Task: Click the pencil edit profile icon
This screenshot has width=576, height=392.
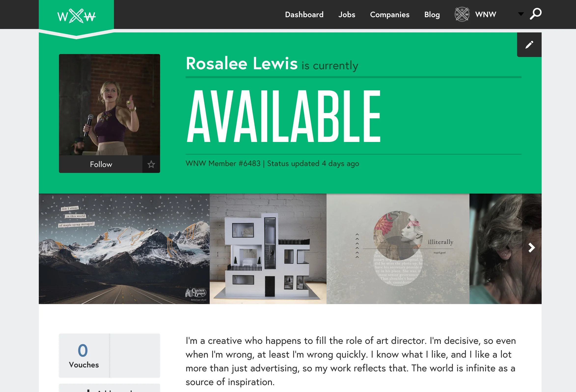Action: pos(529,45)
